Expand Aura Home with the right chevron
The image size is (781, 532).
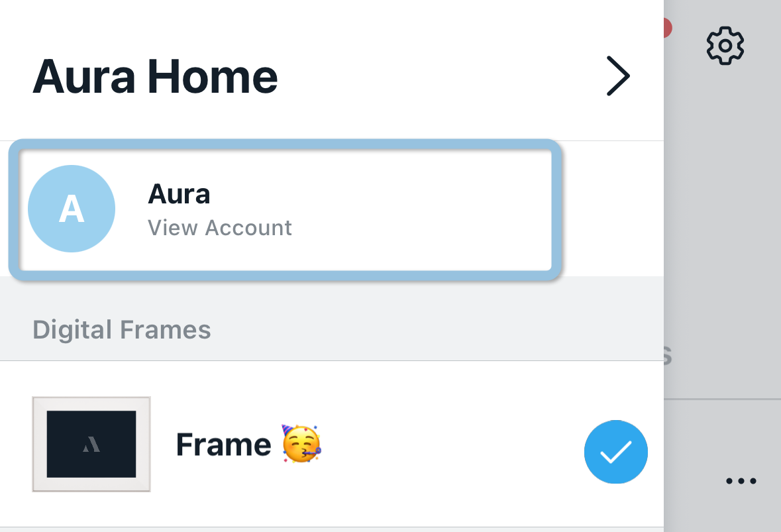click(x=618, y=76)
